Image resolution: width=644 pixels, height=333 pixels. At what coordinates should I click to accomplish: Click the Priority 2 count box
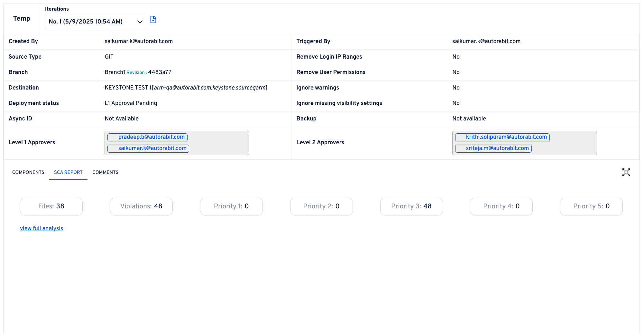pos(321,206)
